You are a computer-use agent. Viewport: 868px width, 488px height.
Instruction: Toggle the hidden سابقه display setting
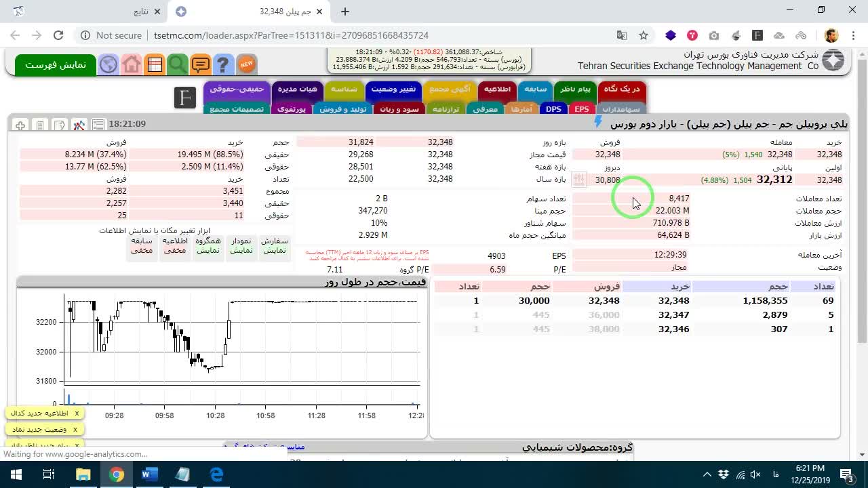click(x=142, y=245)
